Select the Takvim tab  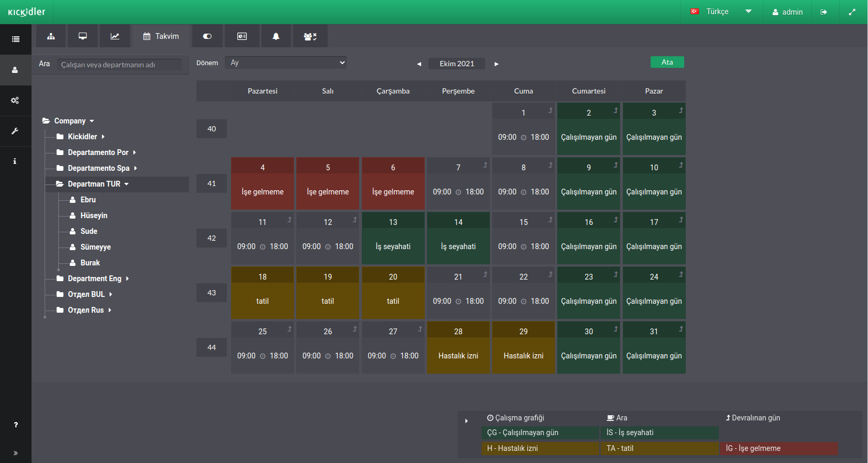[x=161, y=36]
